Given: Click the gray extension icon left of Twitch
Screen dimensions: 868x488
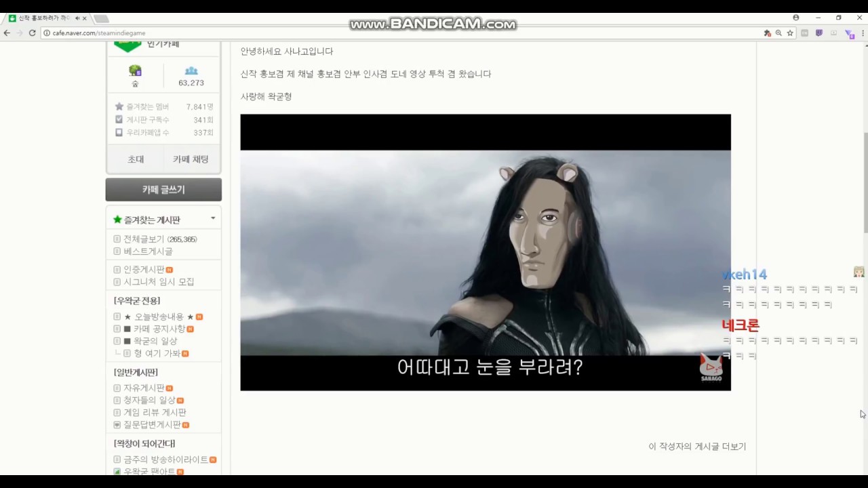Looking at the screenshot, I should [805, 33].
